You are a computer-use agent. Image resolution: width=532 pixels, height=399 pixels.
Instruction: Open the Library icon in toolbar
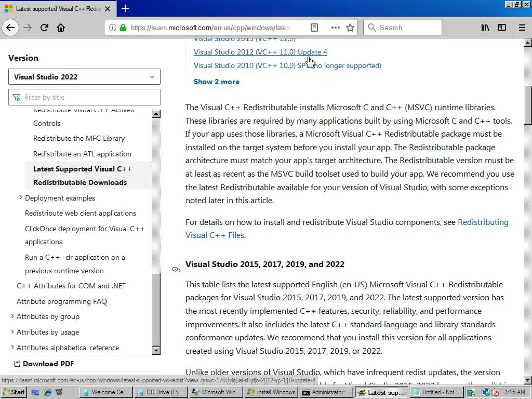point(485,28)
